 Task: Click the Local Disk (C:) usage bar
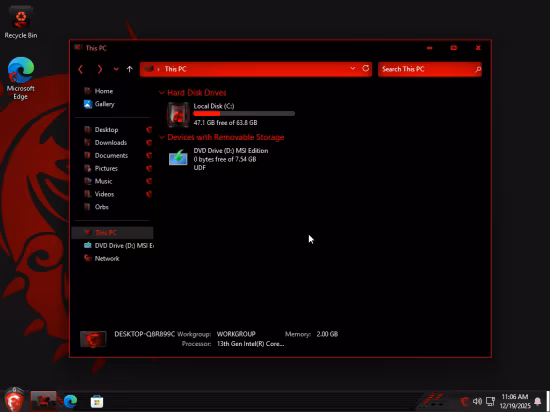244,114
